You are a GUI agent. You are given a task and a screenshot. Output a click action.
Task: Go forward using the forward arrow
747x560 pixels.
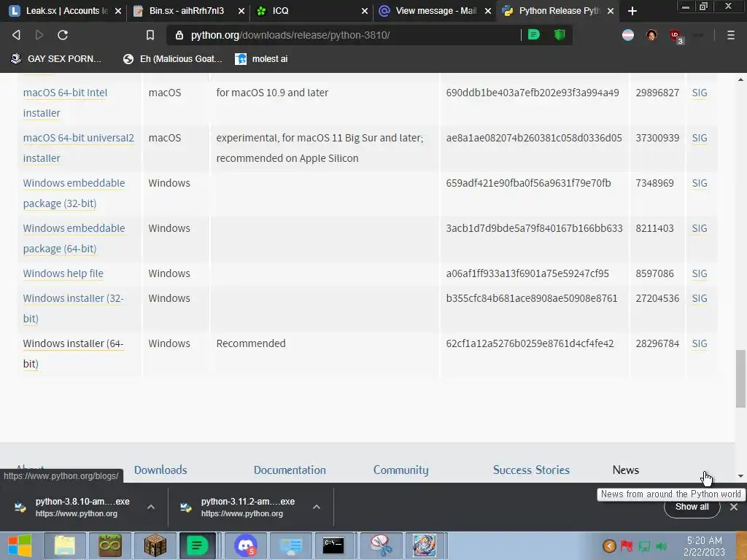pos(39,35)
